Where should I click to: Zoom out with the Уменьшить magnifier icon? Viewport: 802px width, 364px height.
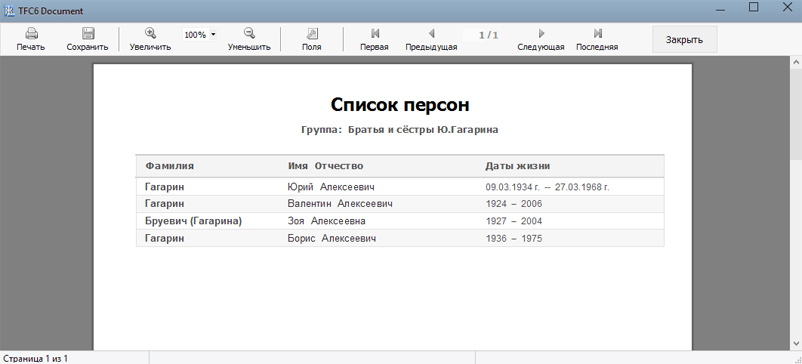click(250, 33)
